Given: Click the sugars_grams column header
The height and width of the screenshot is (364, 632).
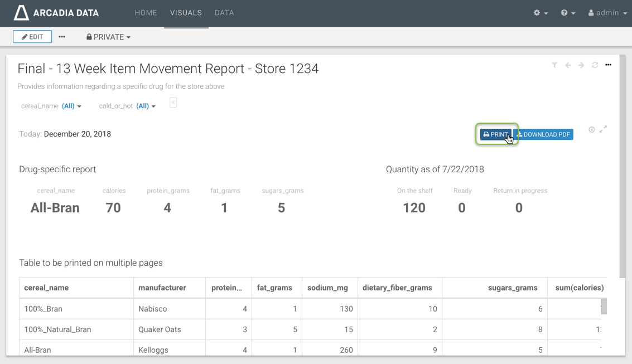Looking at the screenshot, I should click(512, 288).
